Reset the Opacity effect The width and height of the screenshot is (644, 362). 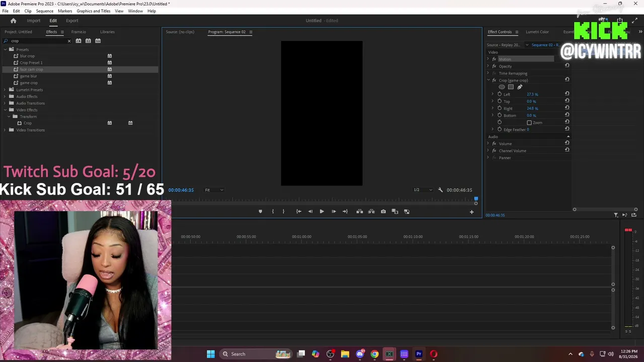click(x=567, y=65)
